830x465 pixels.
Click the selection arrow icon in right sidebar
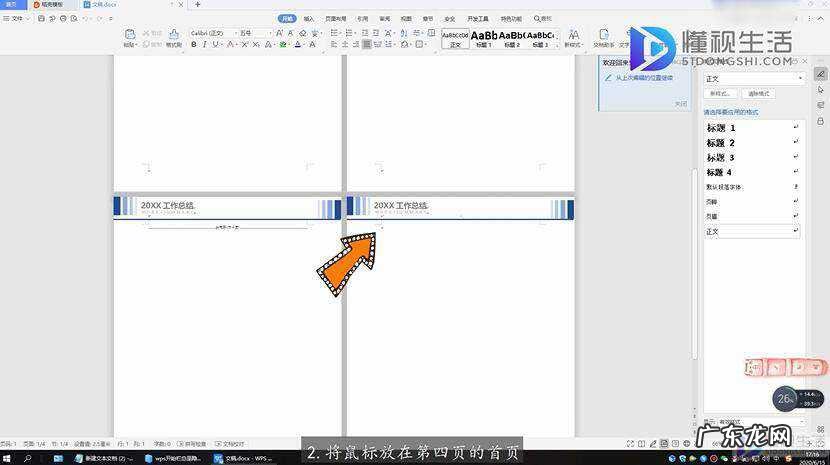click(x=821, y=89)
